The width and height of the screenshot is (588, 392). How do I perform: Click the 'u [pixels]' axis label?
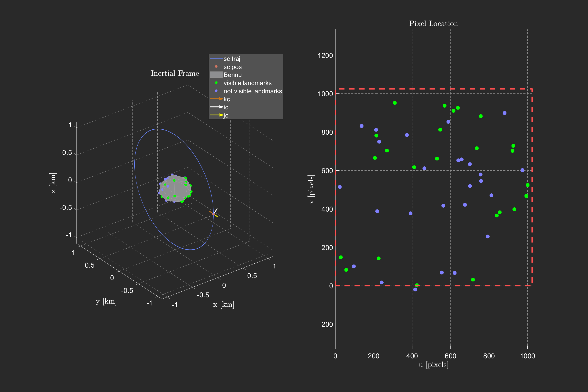pyautogui.click(x=434, y=364)
